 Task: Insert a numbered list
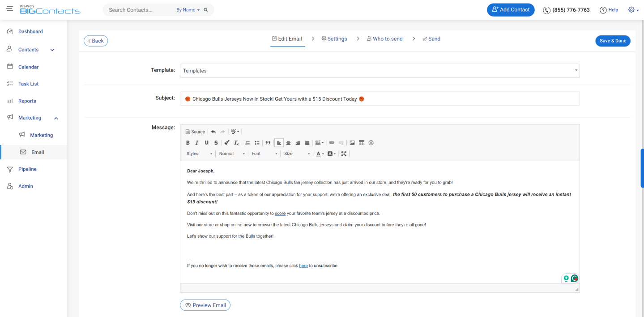click(247, 143)
